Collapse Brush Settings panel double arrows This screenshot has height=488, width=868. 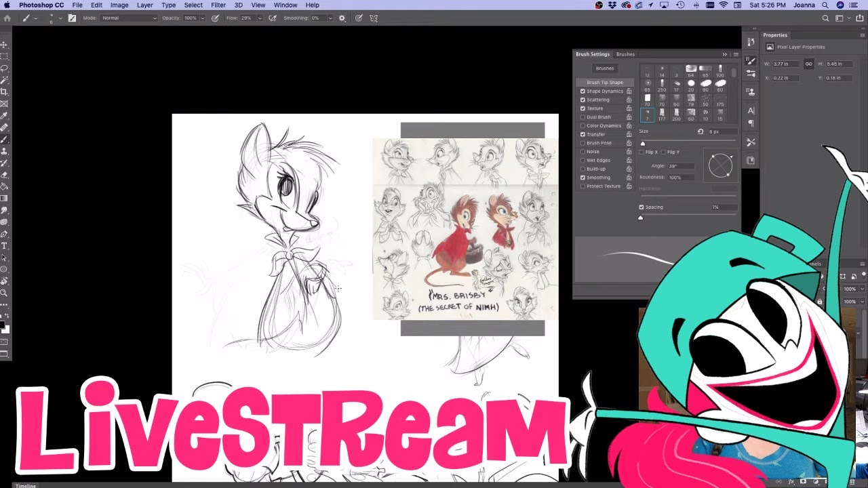pos(724,54)
